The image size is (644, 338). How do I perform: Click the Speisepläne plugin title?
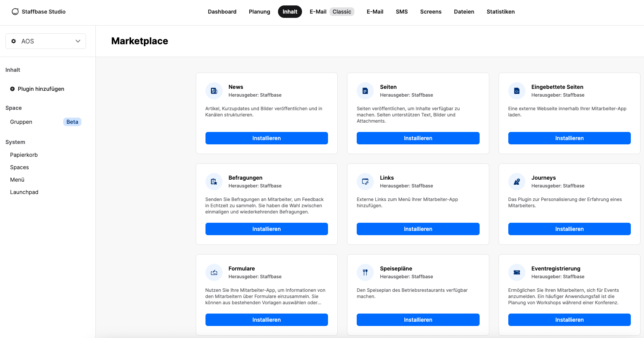pyautogui.click(x=396, y=269)
